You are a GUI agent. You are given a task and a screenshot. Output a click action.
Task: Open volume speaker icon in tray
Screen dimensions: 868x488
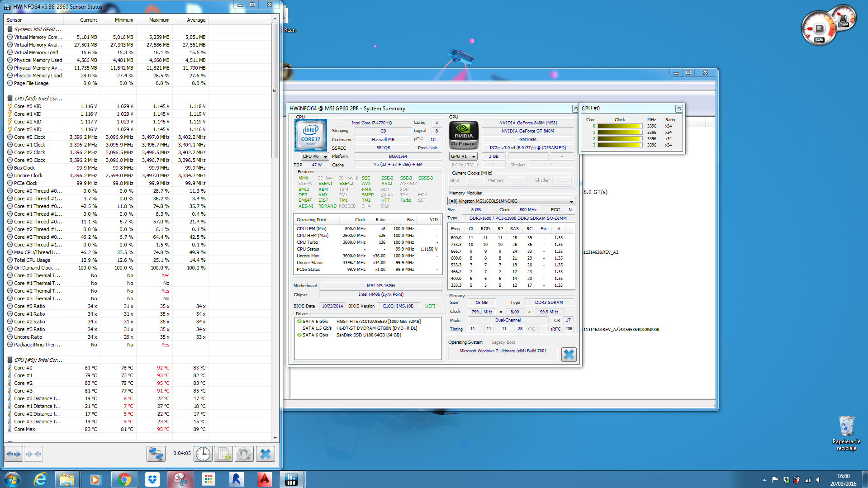coord(818,480)
